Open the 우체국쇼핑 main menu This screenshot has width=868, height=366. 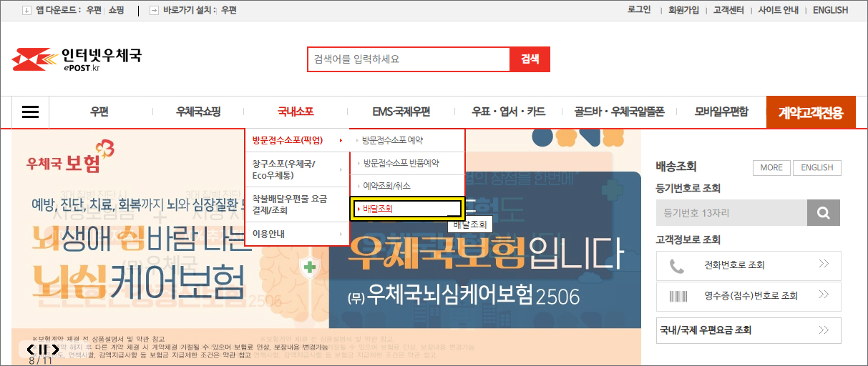click(198, 112)
